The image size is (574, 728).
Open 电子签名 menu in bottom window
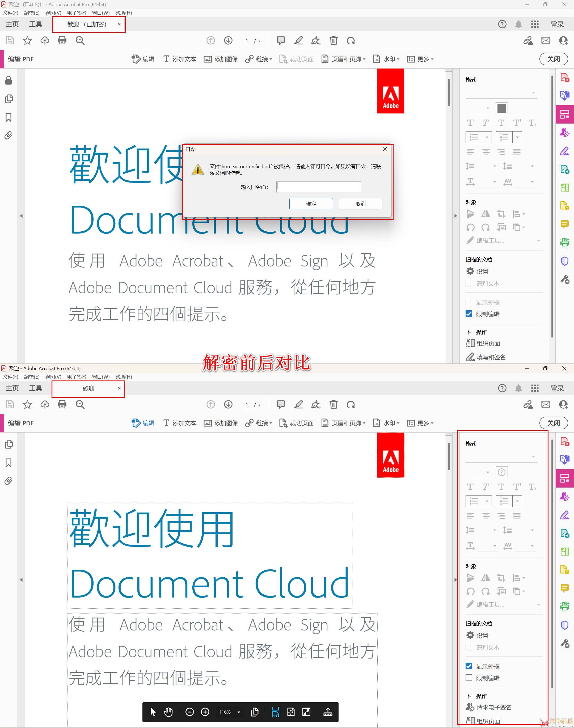pos(77,377)
